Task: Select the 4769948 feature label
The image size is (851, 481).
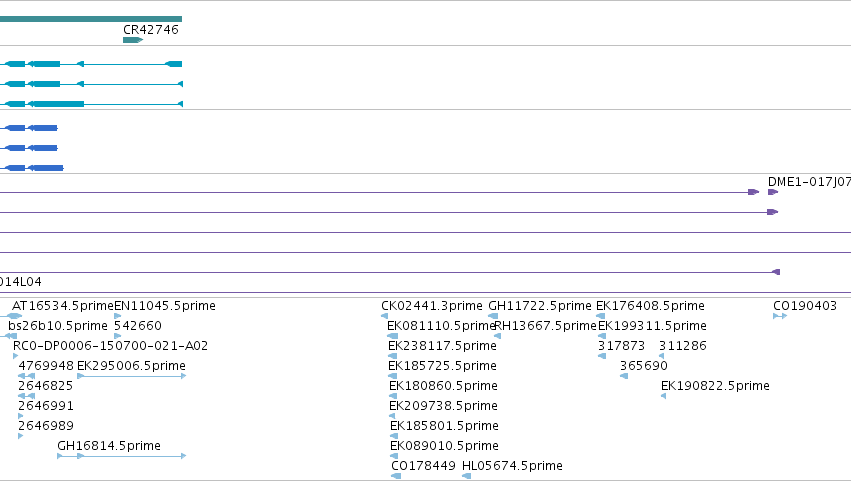Action: coord(46,366)
